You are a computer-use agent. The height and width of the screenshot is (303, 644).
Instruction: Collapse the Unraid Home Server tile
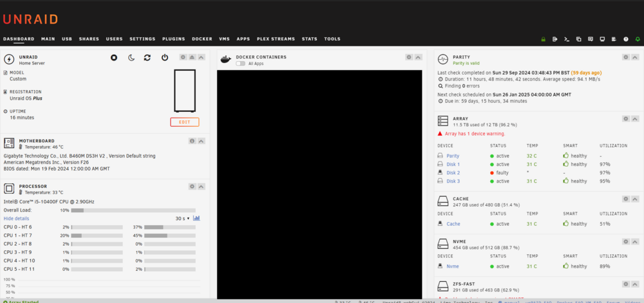201,57
